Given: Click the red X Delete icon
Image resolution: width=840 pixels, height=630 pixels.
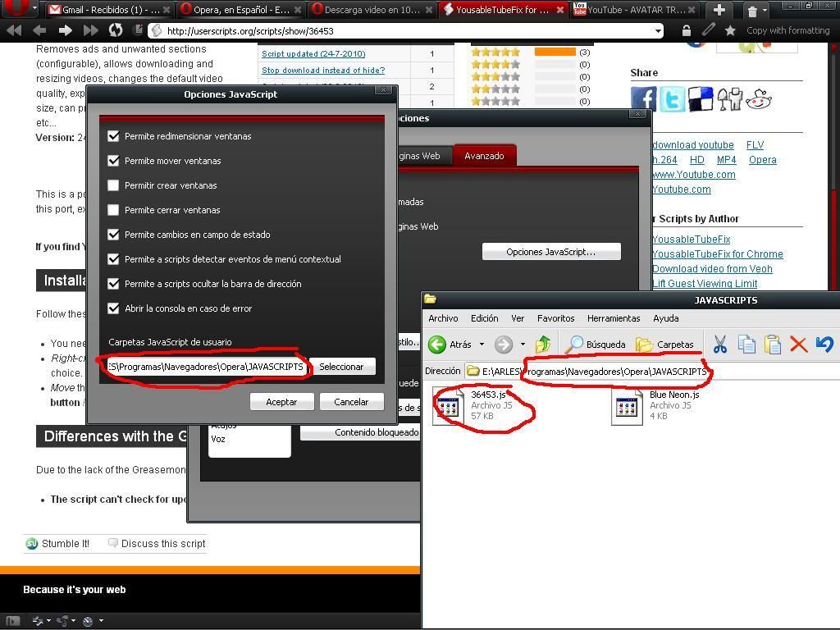Looking at the screenshot, I should click(798, 345).
